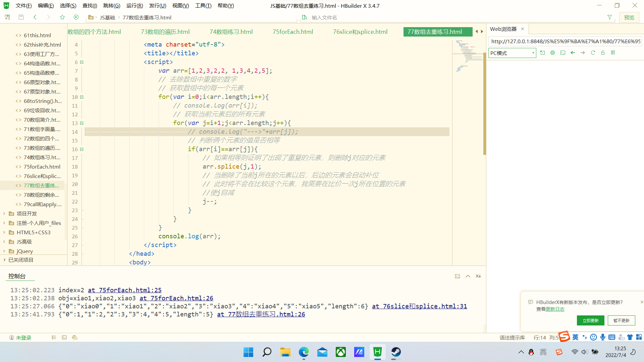Collapse the 控制台 panel upward chevron

pyautogui.click(x=468, y=276)
